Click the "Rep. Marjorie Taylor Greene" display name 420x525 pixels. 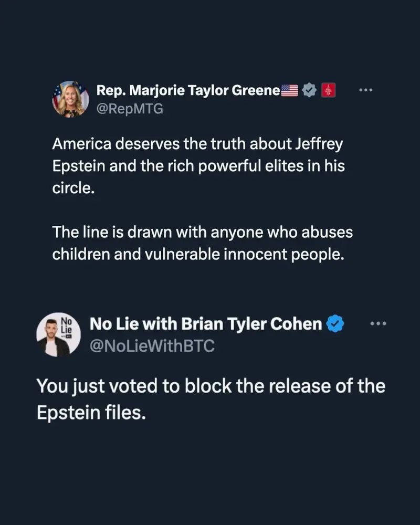188,90
